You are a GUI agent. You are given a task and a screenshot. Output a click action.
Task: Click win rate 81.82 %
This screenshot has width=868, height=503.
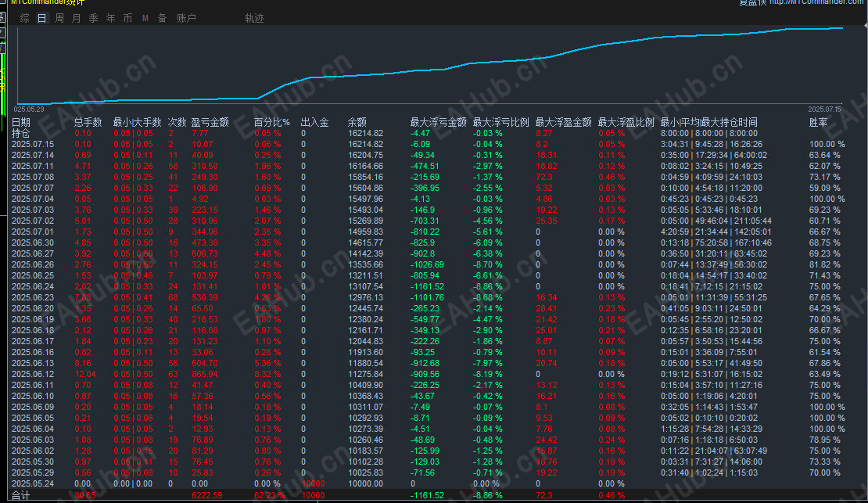825,264
